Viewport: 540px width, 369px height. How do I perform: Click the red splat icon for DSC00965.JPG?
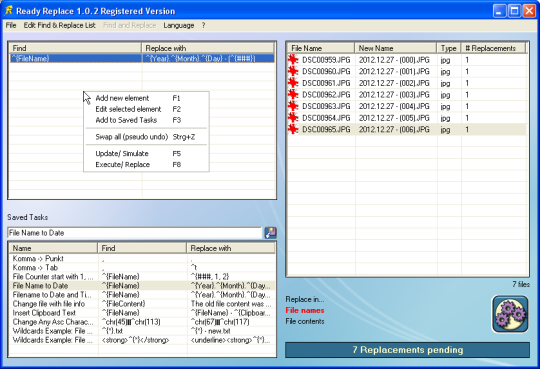(x=293, y=129)
